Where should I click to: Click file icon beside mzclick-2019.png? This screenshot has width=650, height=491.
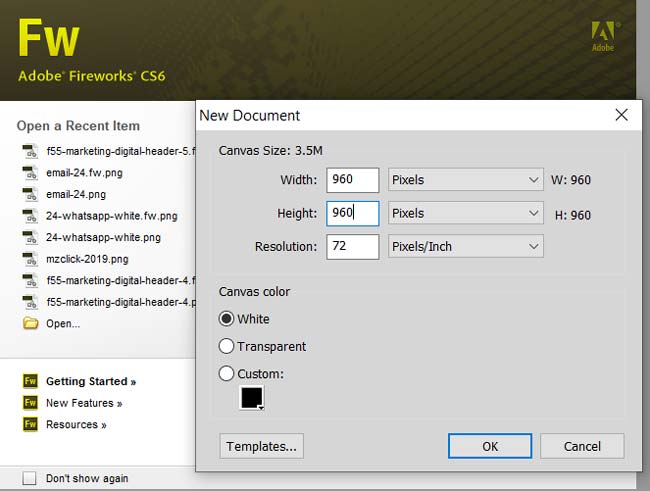click(30, 259)
